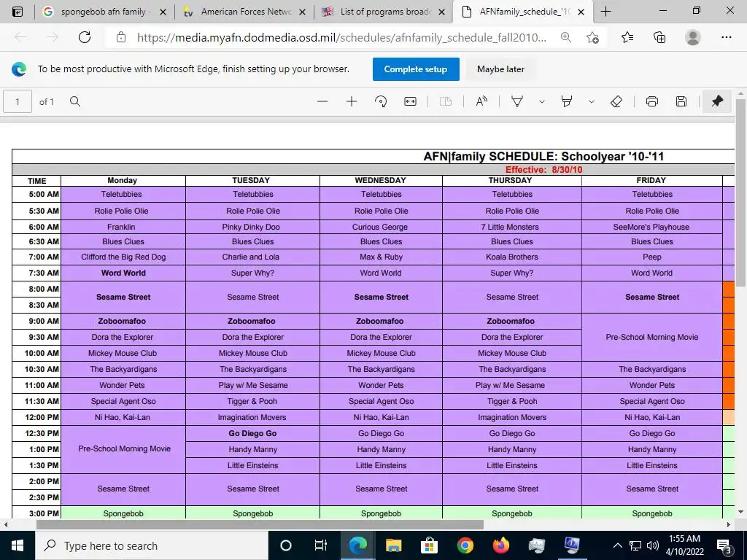Open Firefox from the taskbar
747x560 pixels.
(x=500, y=545)
